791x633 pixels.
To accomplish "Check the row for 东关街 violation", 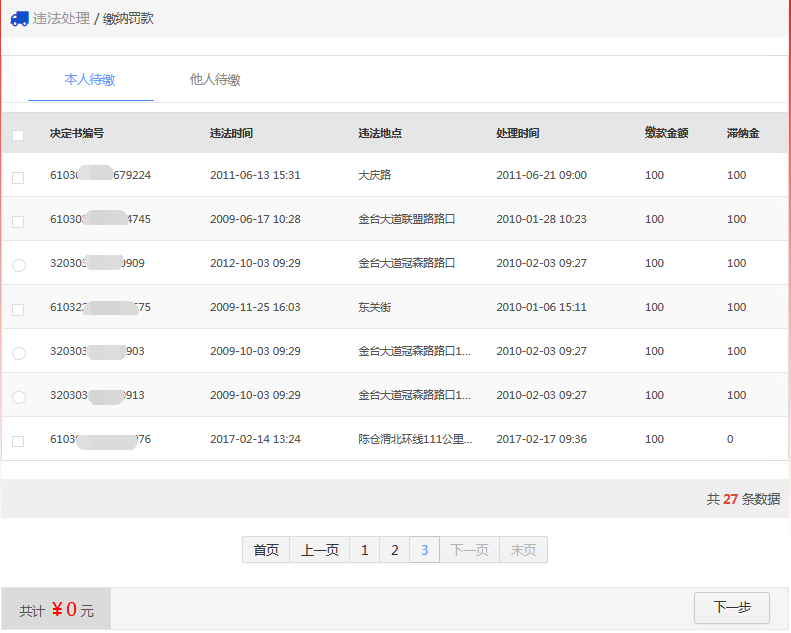I will pos(18,309).
